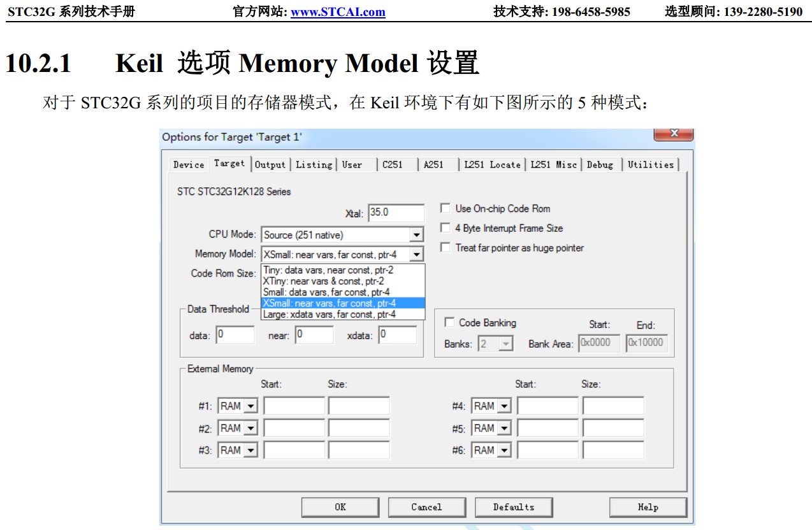The width and height of the screenshot is (812, 530).
Task: Restore settings with Defaults button
Action: [x=514, y=507]
